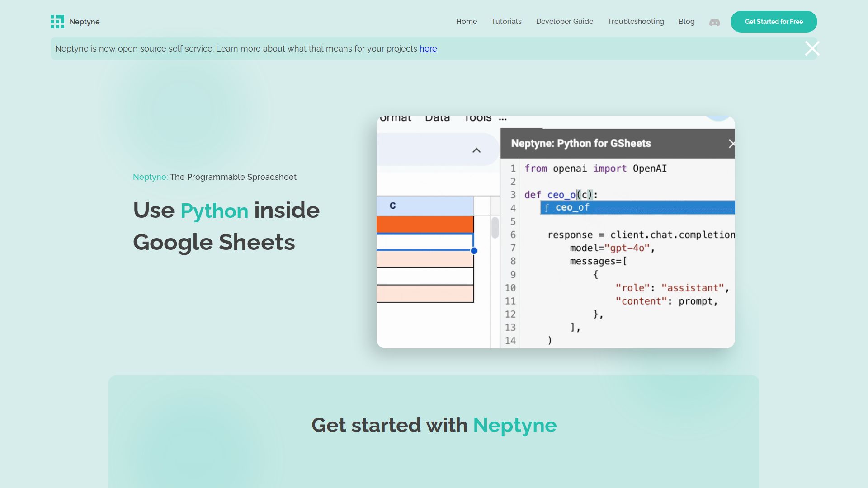
Task: Click the Neptyne logo icon
Action: (x=57, y=22)
